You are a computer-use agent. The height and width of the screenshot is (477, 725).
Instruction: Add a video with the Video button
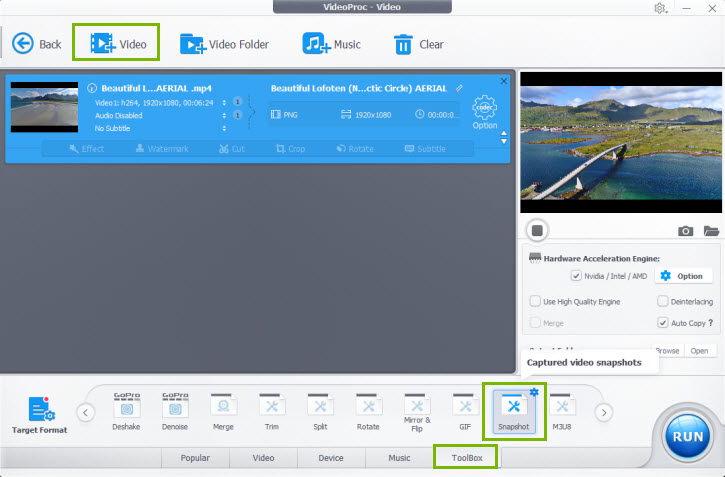tap(118, 44)
